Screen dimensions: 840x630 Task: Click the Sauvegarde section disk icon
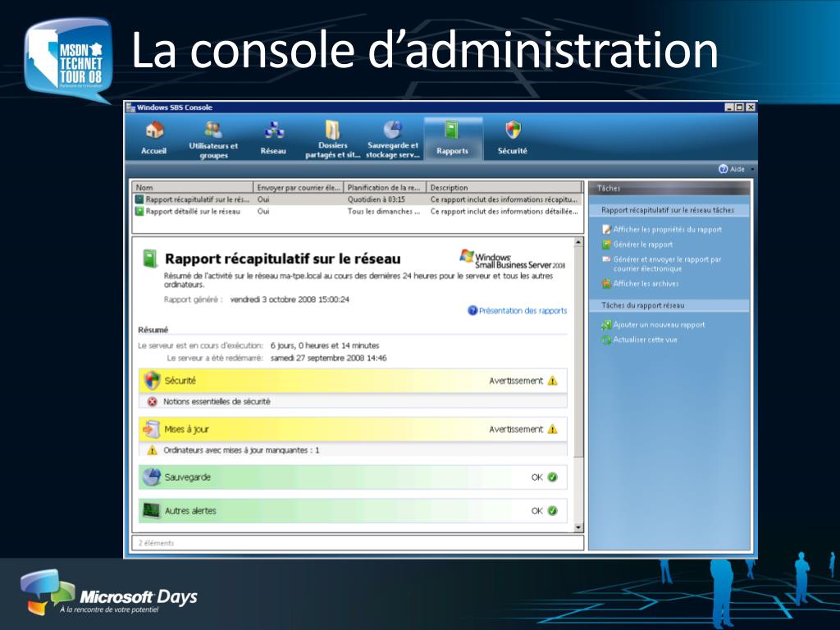(x=152, y=477)
